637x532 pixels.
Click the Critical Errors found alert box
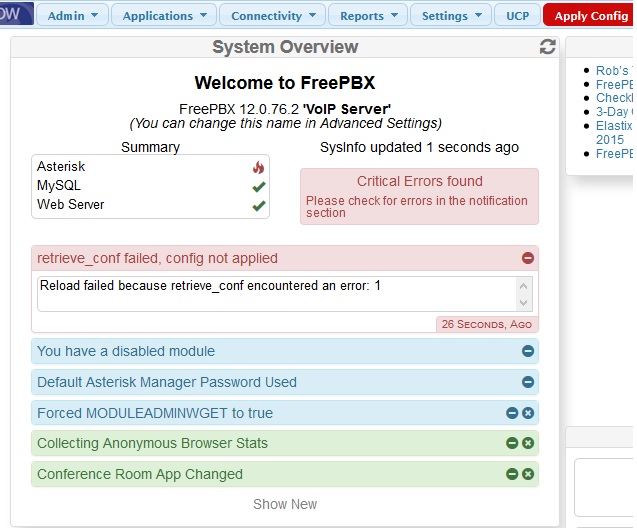click(x=419, y=197)
